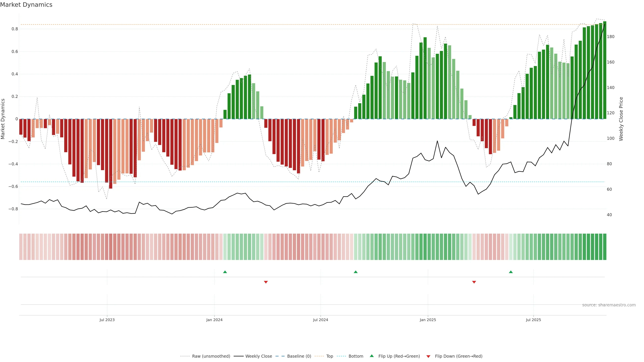Viewport: 644px width, 362px height.
Task: Click the Weekly Close Price axis title
Action: [x=621, y=119]
